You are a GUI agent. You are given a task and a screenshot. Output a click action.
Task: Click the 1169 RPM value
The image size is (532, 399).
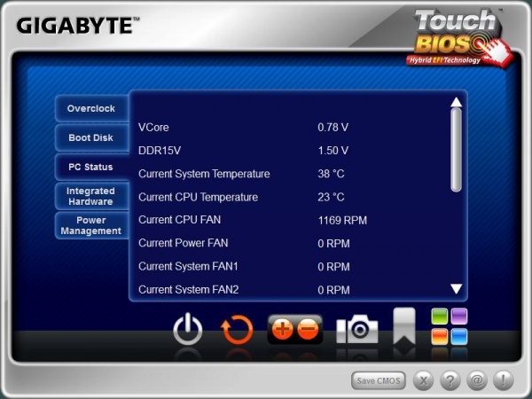click(342, 220)
